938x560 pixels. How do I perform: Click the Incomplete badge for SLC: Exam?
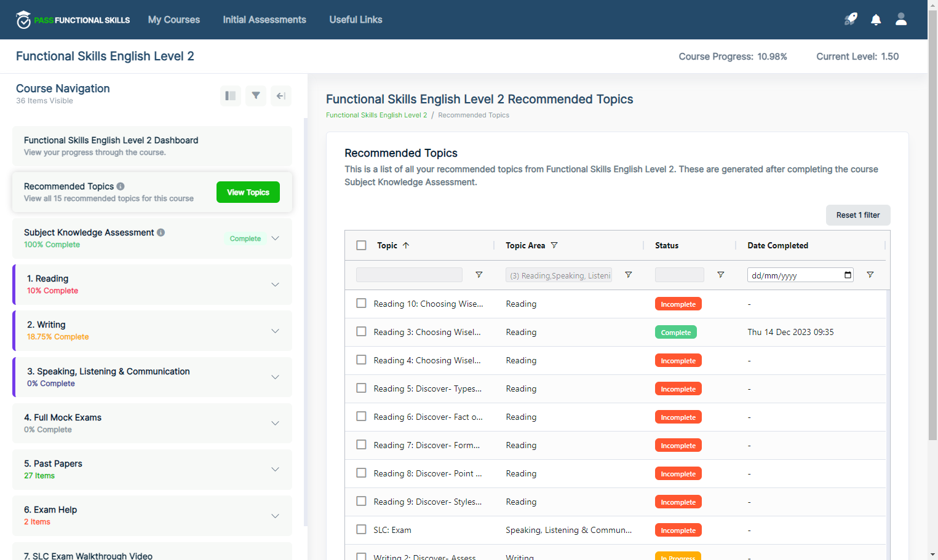coord(678,530)
